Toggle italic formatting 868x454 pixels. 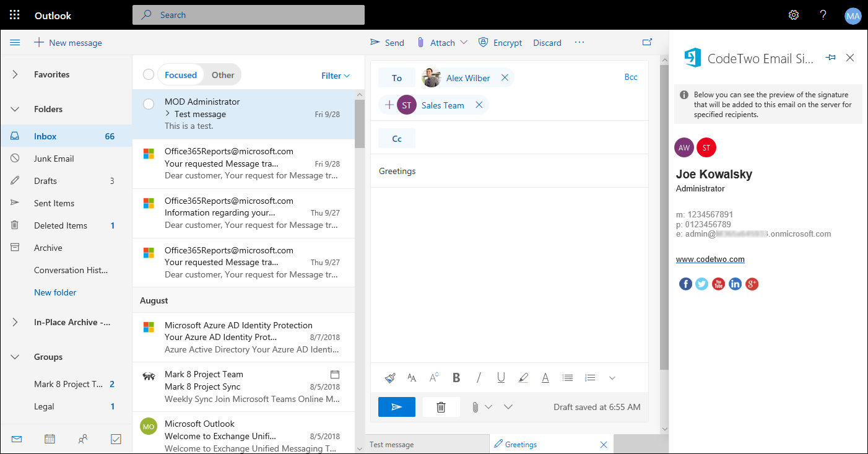479,377
